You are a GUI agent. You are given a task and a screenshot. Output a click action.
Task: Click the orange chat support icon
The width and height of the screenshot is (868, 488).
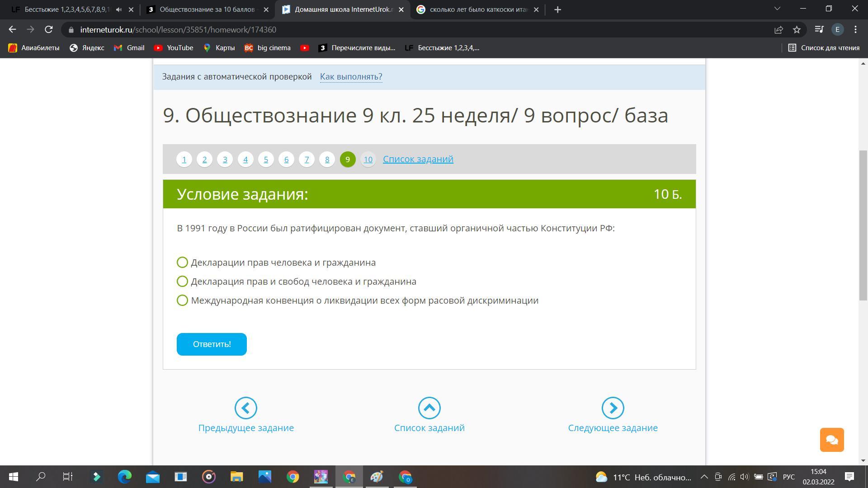pyautogui.click(x=832, y=440)
